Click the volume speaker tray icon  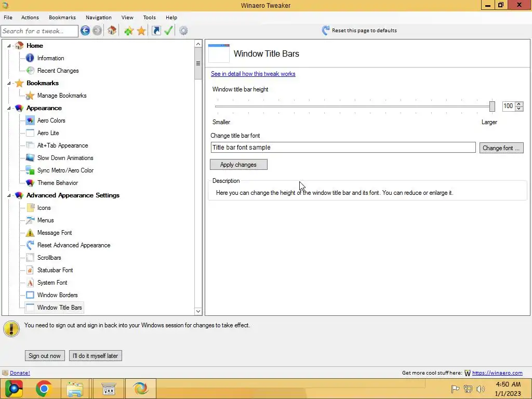(481, 389)
